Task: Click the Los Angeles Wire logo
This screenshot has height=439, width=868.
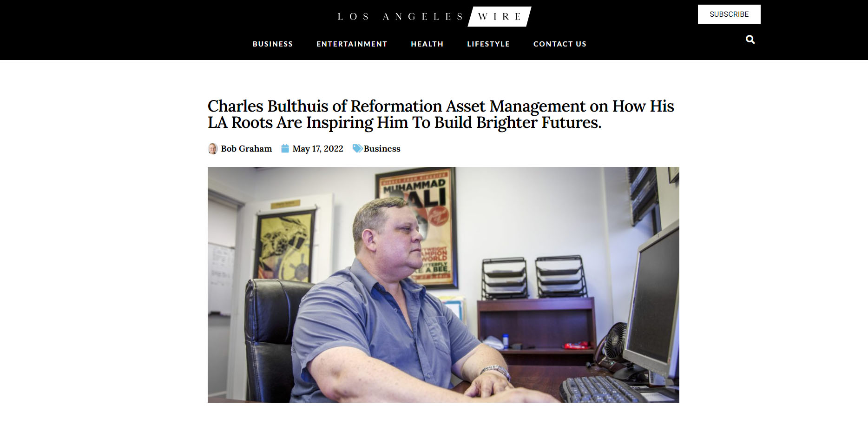Action: 434,16
